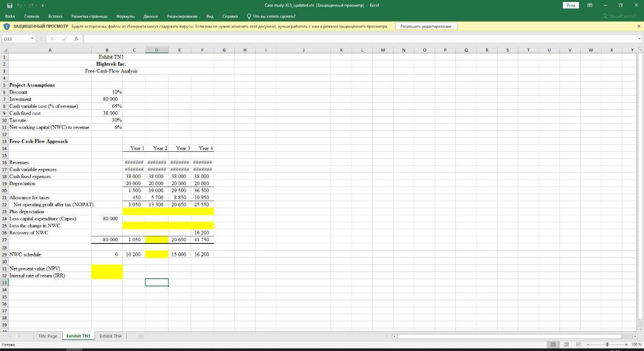Click the lightbulb Tell Me icon
Image resolution: width=644 pixels, height=351 pixels.
pyautogui.click(x=249, y=17)
